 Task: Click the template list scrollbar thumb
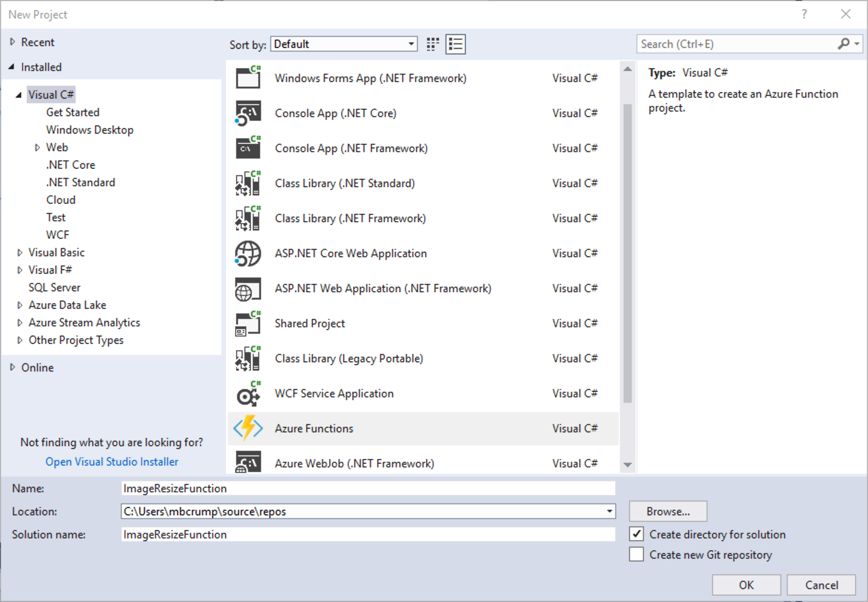tap(628, 253)
